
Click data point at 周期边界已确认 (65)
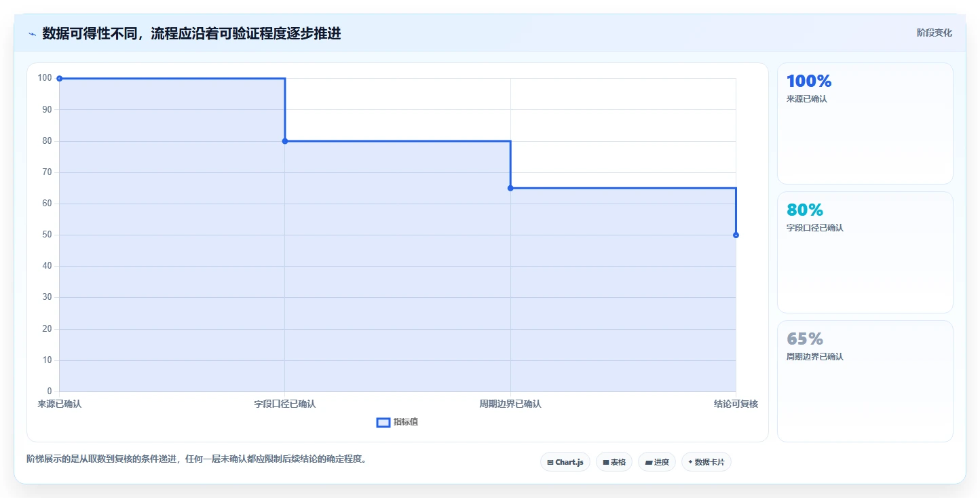pyautogui.click(x=510, y=188)
